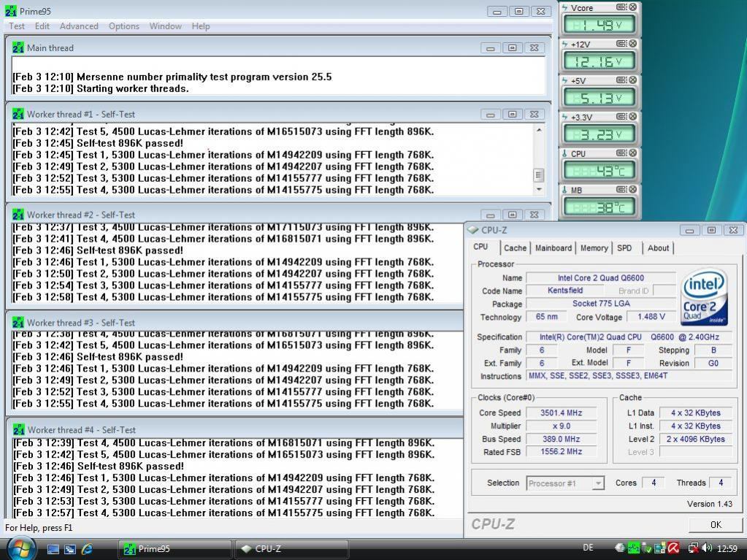Viewport: 747px width, 560px height.
Task: Open the Processor #1 selection dropdown
Action: [x=565, y=483]
